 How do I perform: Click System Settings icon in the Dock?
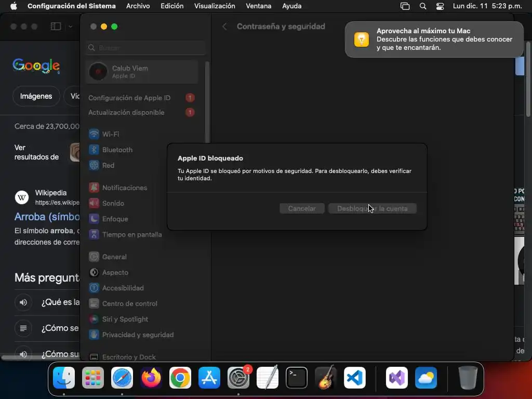(238, 378)
